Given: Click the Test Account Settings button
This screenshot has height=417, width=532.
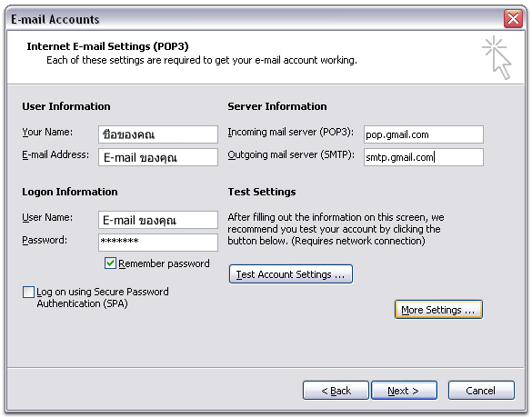Looking at the screenshot, I should click(291, 274).
